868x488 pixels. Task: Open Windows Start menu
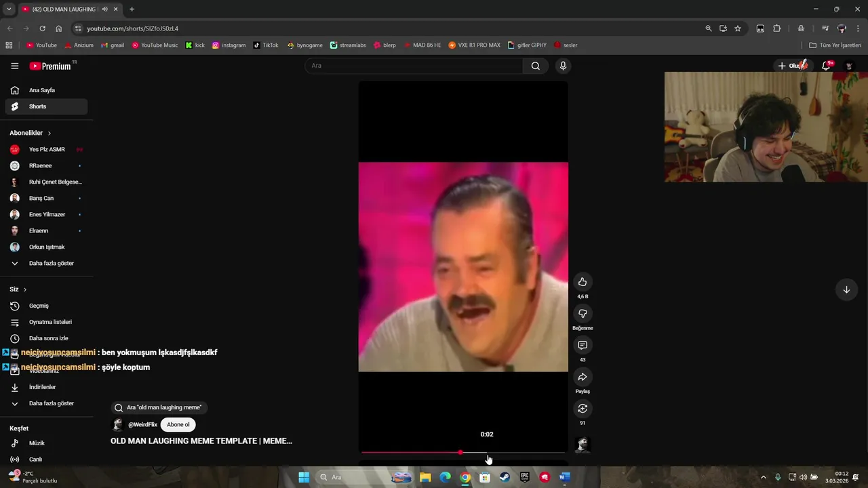pos(304,477)
